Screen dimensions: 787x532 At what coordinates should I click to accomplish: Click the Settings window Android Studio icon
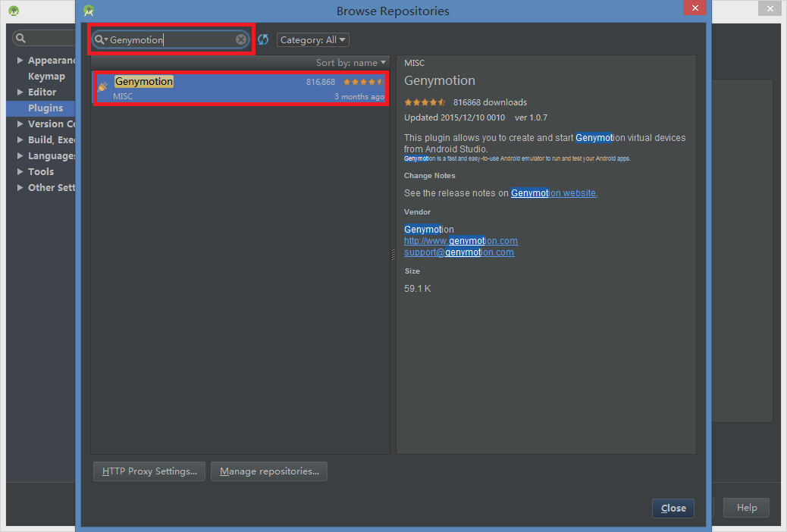(x=14, y=11)
